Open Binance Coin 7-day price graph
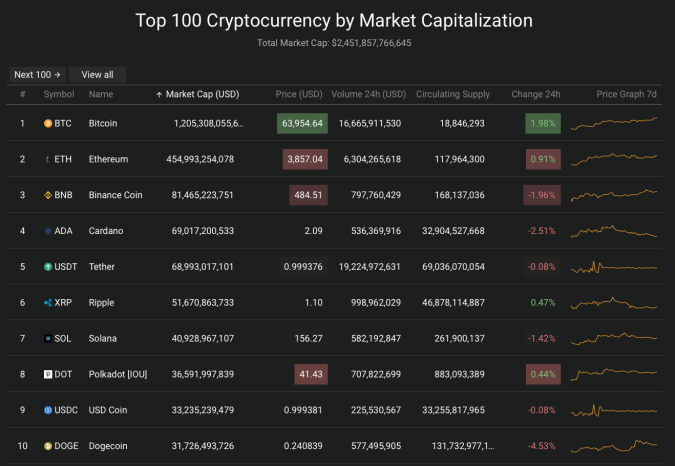The height and width of the screenshot is (466, 675). pyautogui.click(x=614, y=195)
